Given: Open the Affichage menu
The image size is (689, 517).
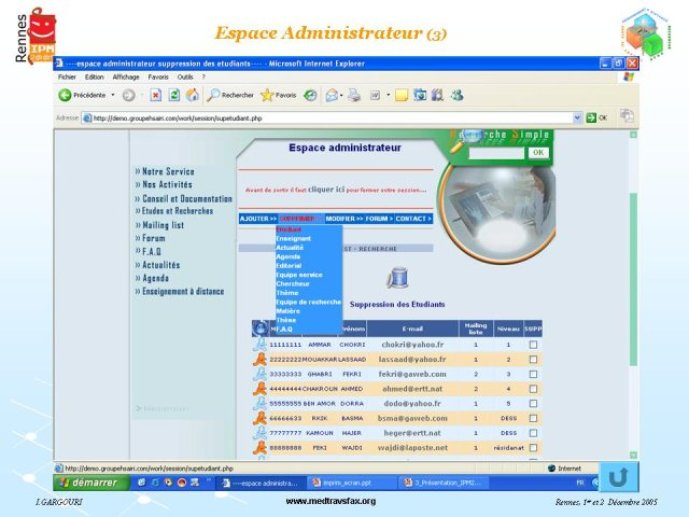Looking at the screenshot, I should 126,77.
